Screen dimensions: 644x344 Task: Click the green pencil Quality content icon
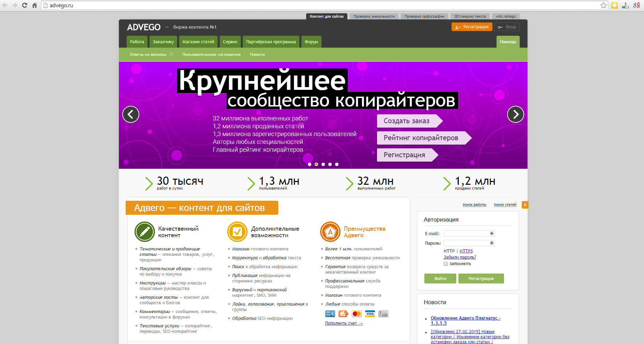coord(145,232)
